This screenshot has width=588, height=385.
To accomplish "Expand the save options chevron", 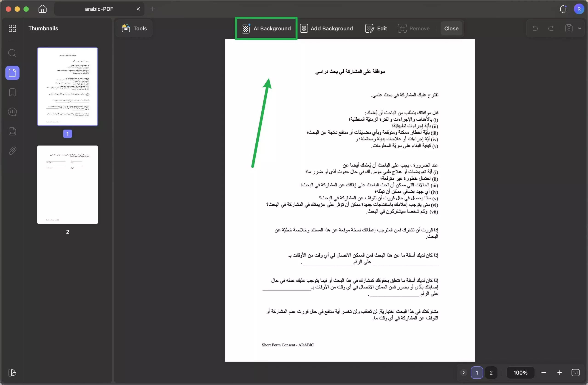I will (580, 28).
